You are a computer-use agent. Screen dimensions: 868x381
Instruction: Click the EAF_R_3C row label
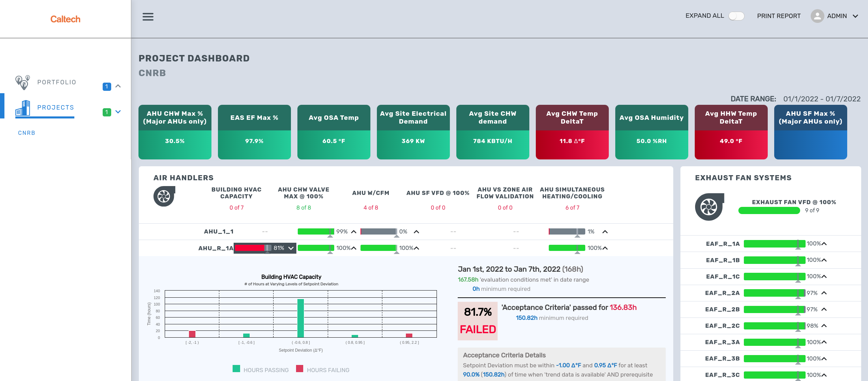point(722,375)
